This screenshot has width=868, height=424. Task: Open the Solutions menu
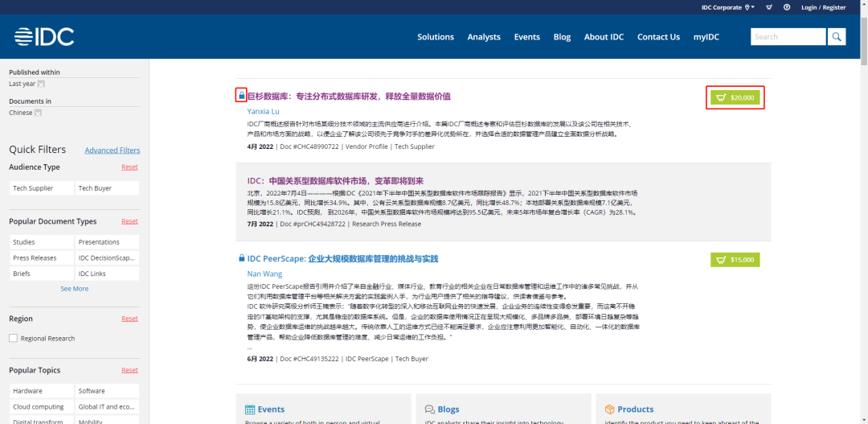(x=436, y=36)
